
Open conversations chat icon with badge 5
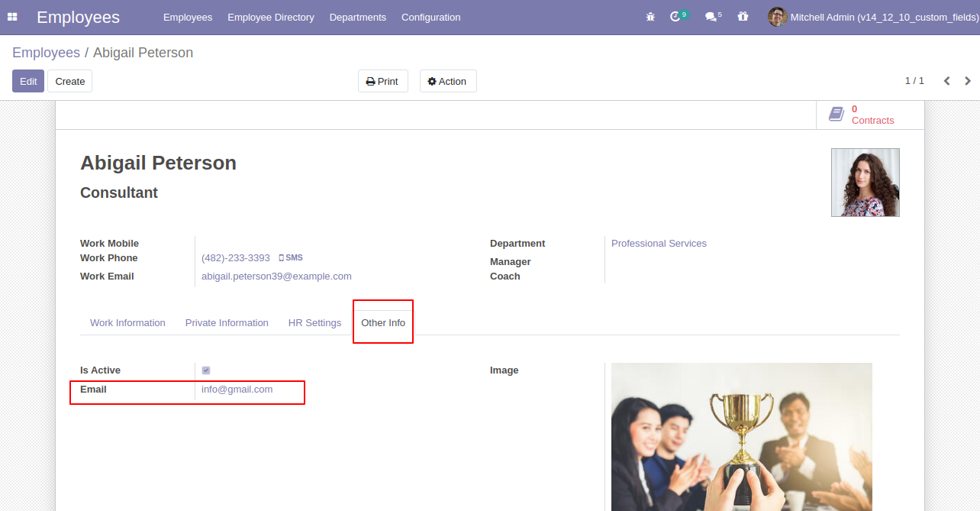[713, 16]
